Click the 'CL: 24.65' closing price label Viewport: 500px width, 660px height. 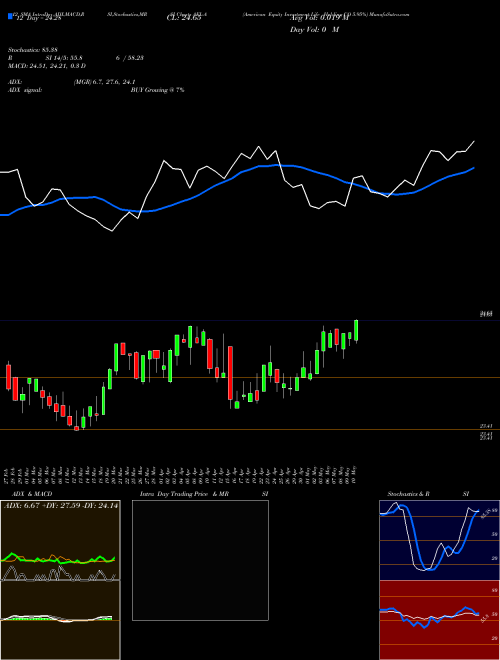(184, 18)
